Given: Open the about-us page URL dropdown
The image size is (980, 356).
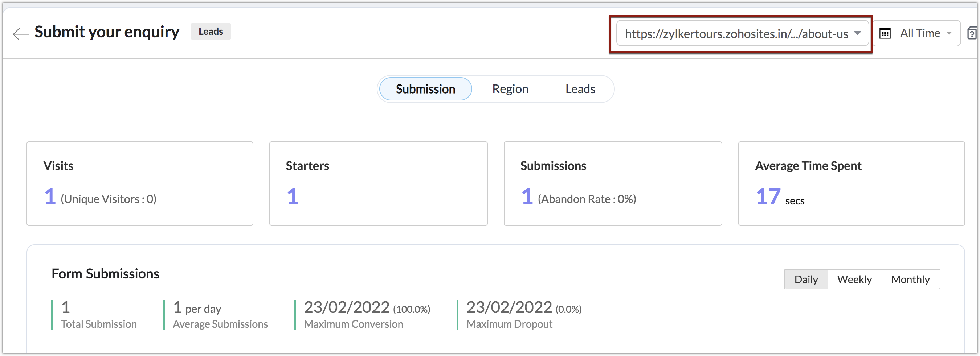Looking at the screenshot, I should click(736, 34).
